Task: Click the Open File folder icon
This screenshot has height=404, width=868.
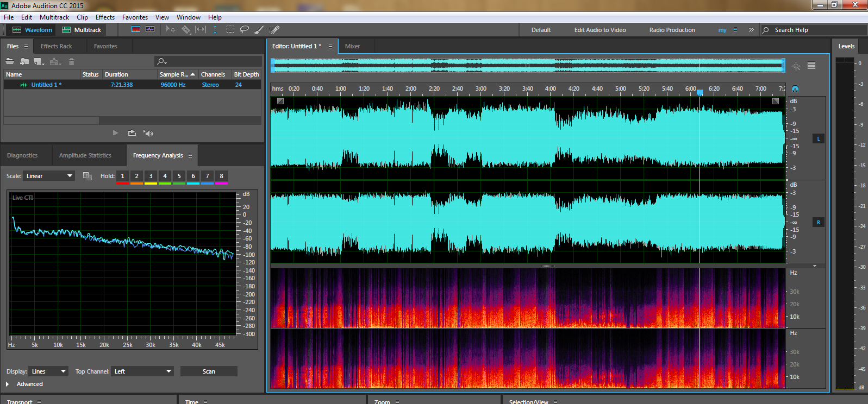Action: point(10,61)
